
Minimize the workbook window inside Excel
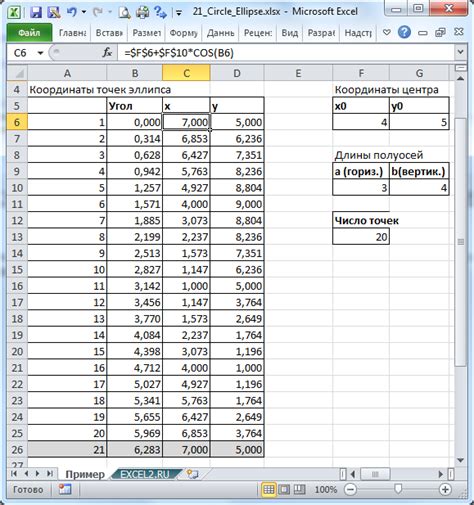423,33
